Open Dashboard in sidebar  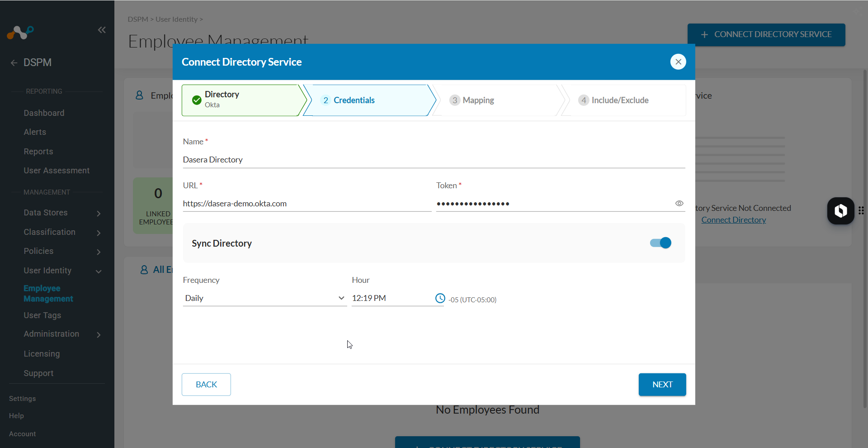44,113
